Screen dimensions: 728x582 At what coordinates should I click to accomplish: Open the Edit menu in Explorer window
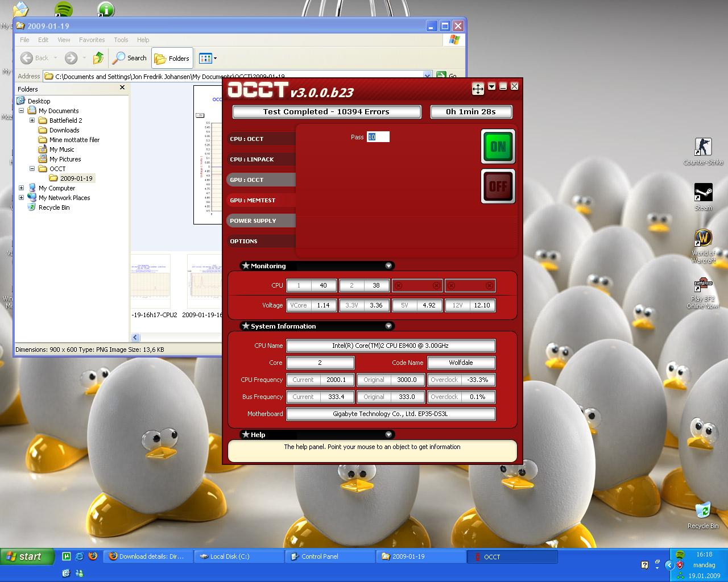pos(43,40)
